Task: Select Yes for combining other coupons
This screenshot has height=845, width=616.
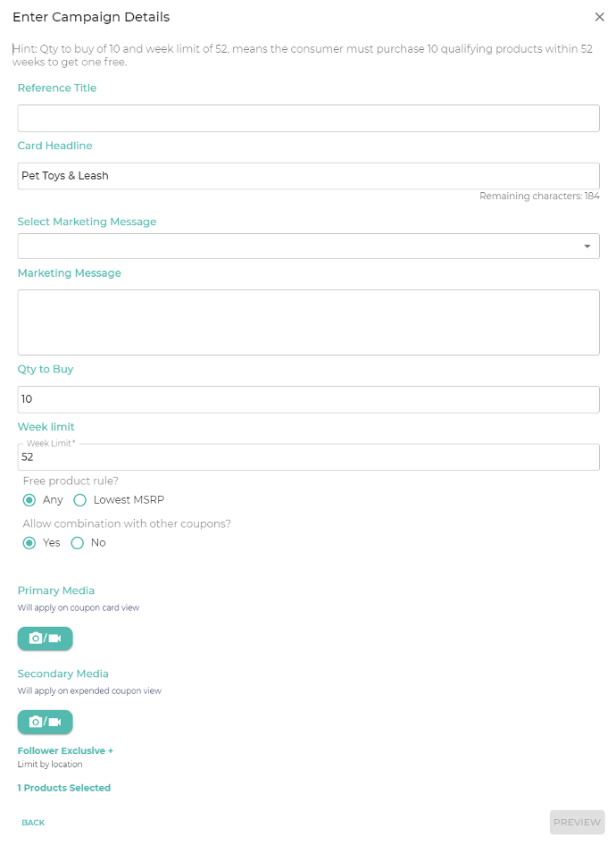Action: coord(29,543)
